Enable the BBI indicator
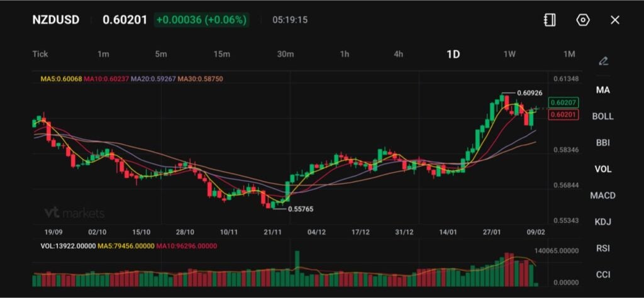 tap(602, 143)
